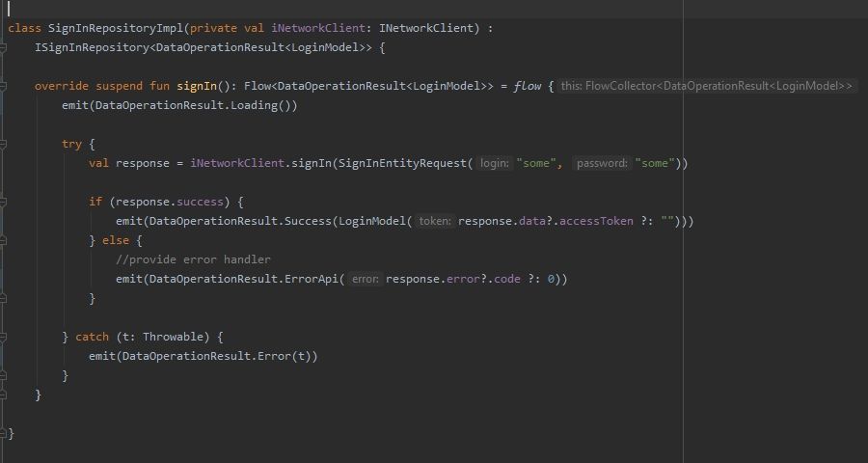Fold the if (response.success) block
The height and width of the screenshot is (463, 868).
click(x=3, y=203)
